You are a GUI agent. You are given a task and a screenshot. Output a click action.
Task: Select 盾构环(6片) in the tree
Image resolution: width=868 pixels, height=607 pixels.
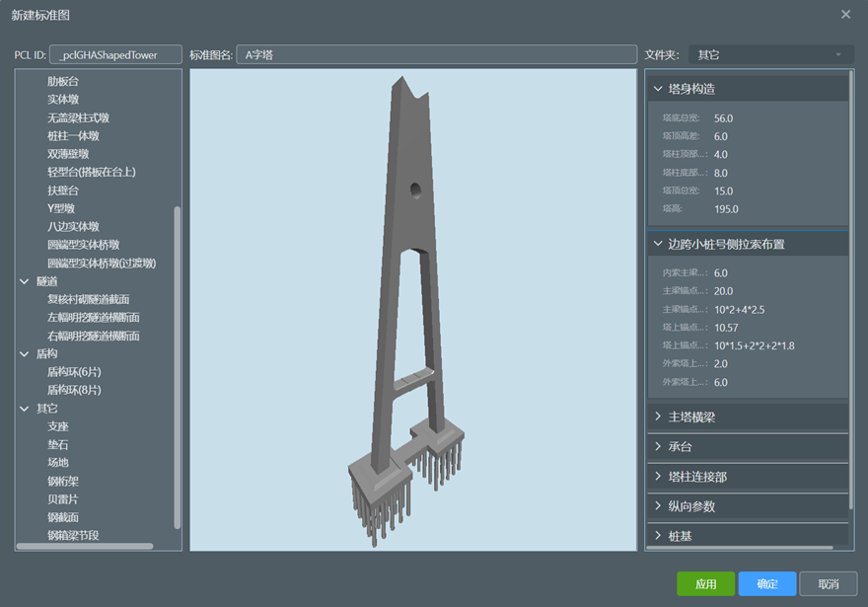[x=74, y=372]
